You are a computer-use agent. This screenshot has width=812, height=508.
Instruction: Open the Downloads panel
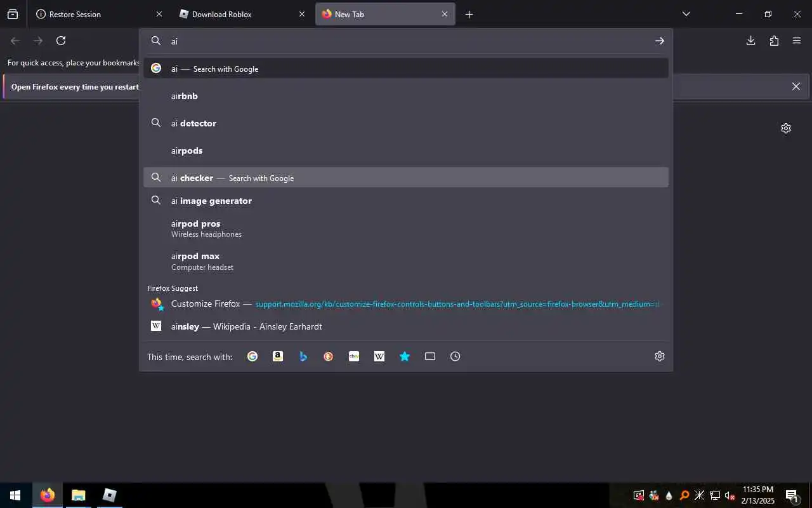[750, 41]
